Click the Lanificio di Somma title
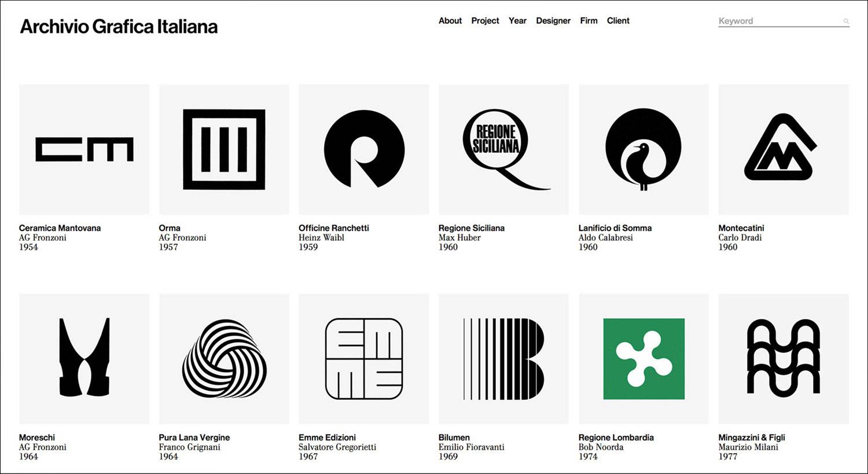 click(615, 228)
